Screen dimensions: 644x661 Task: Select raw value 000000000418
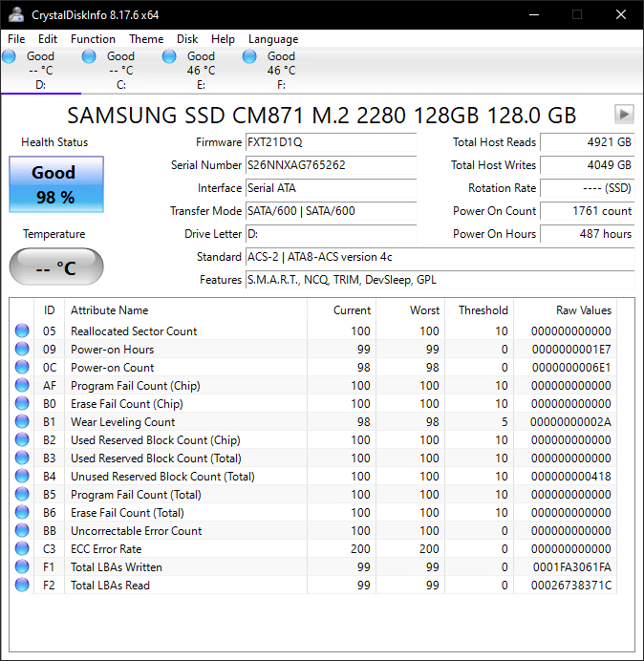click(571, 477)
